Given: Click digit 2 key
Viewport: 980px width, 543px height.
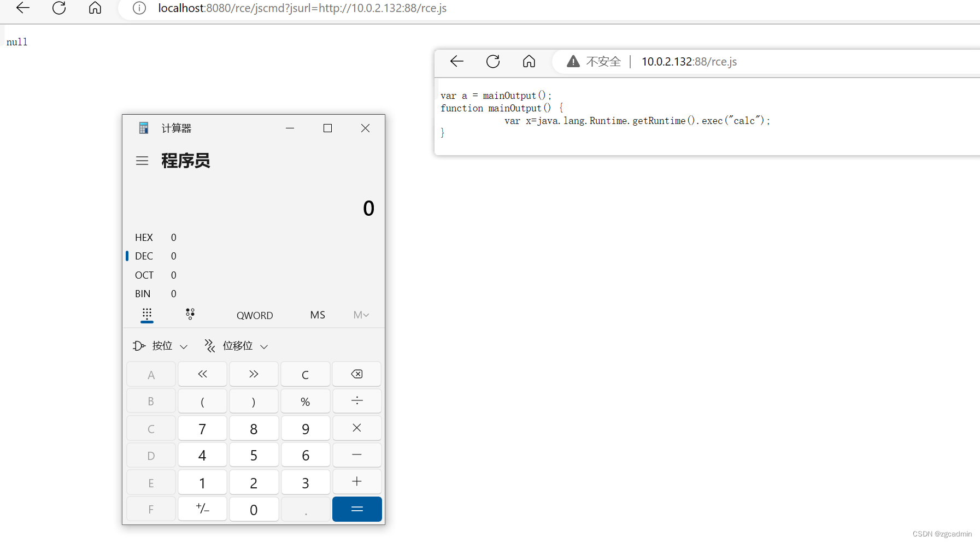Looking at the screenshot, I should 254,482.
